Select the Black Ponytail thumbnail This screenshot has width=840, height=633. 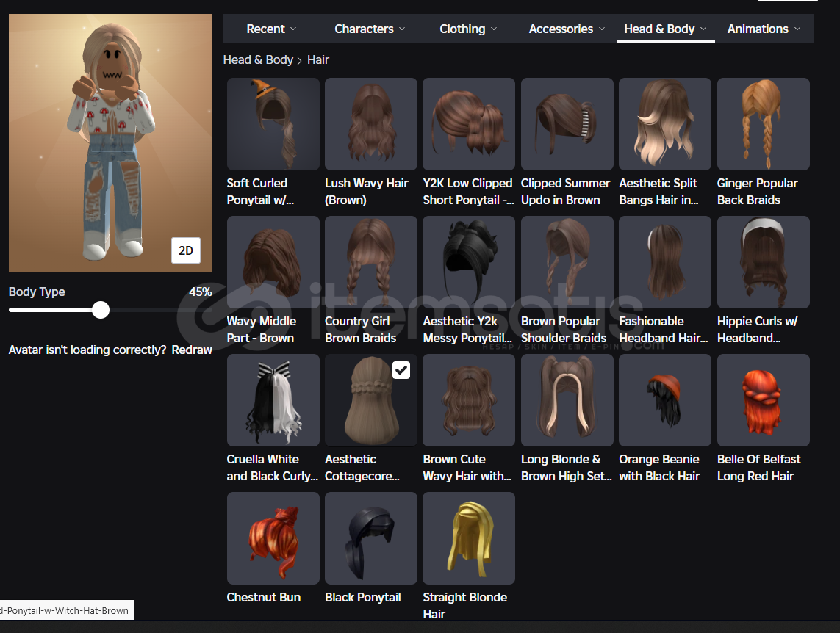pos(370,538)
